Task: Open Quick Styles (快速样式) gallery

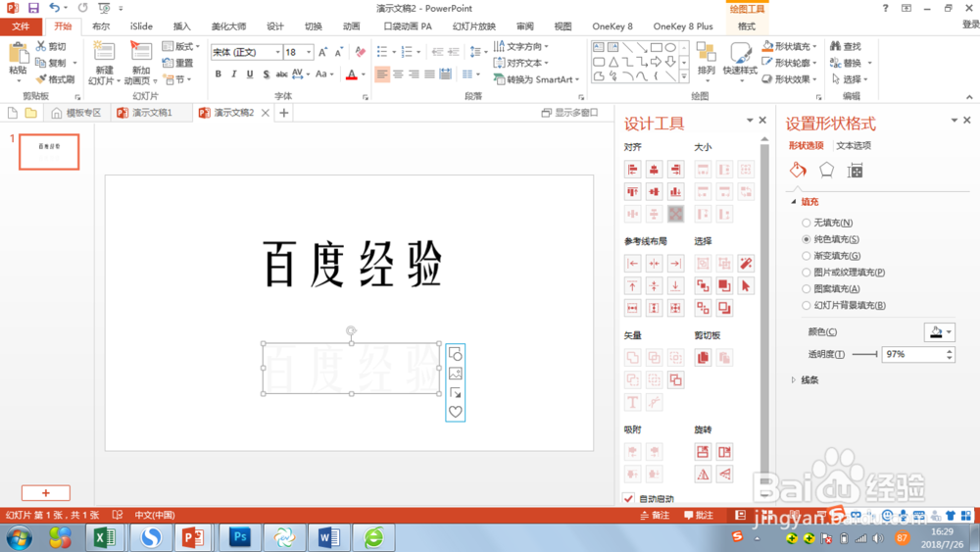Action: [x=740, y=63]
